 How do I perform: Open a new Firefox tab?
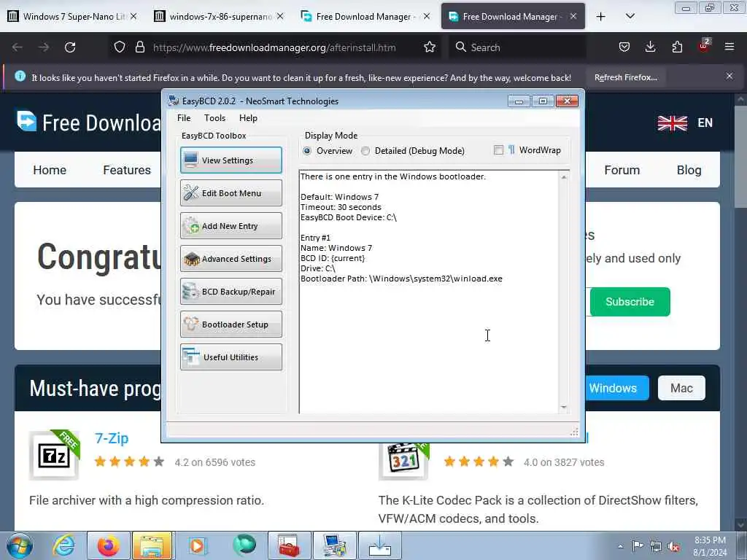click(601, 17)
